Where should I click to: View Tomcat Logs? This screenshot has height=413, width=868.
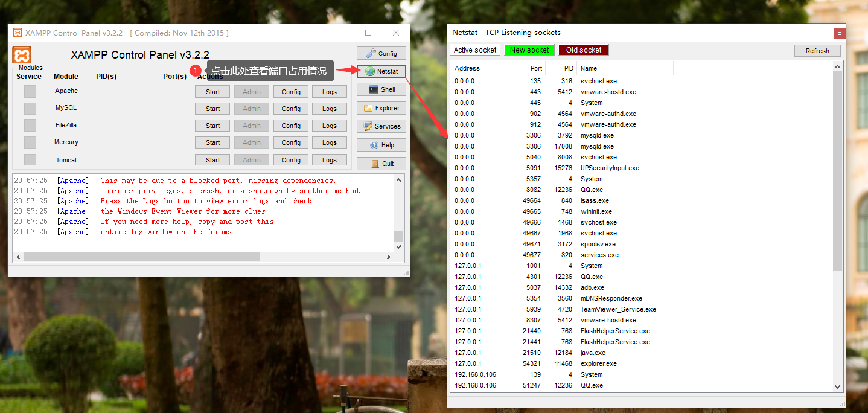330,160
